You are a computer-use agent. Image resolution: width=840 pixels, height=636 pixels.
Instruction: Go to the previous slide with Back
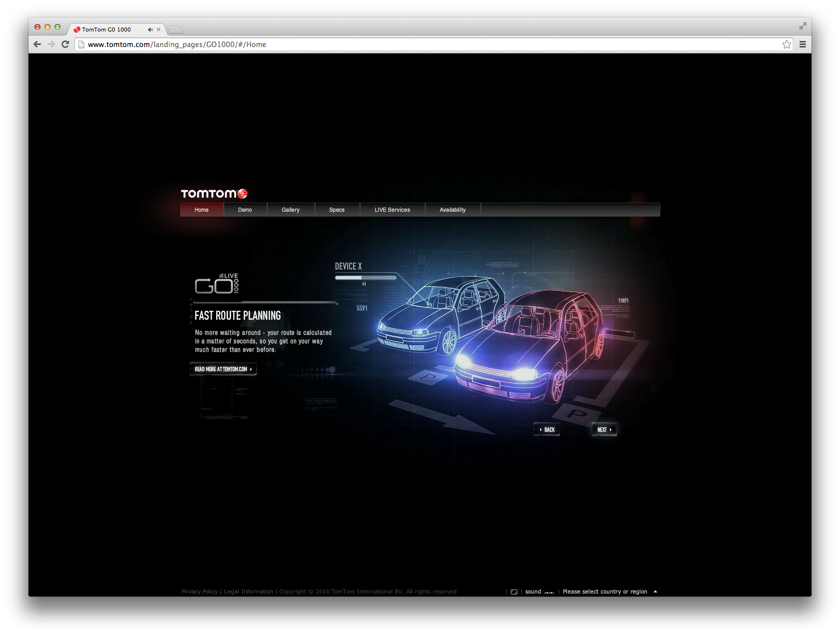(547, 430)
